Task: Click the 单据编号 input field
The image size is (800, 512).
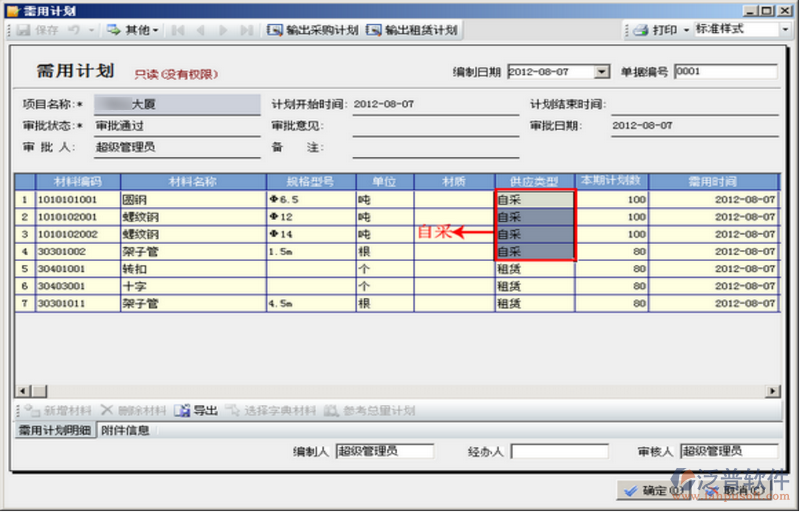Action: 725,72
